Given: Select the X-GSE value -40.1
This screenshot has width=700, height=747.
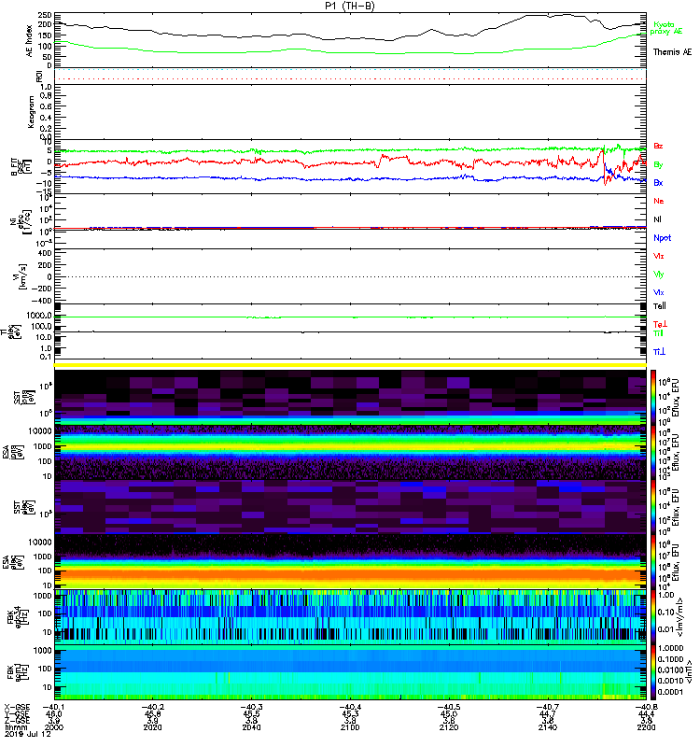Looking at the screenshot, I should pyautogui.click(x=54, y=707).
